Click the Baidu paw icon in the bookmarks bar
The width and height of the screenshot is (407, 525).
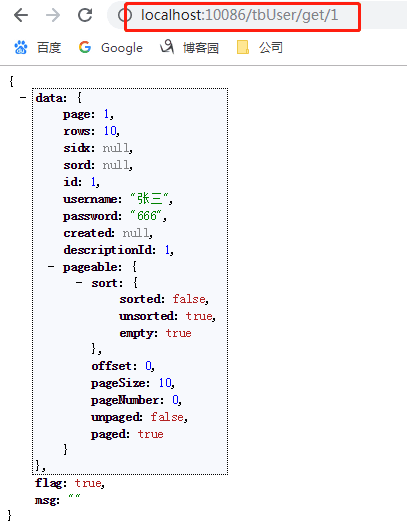(21, 48)
